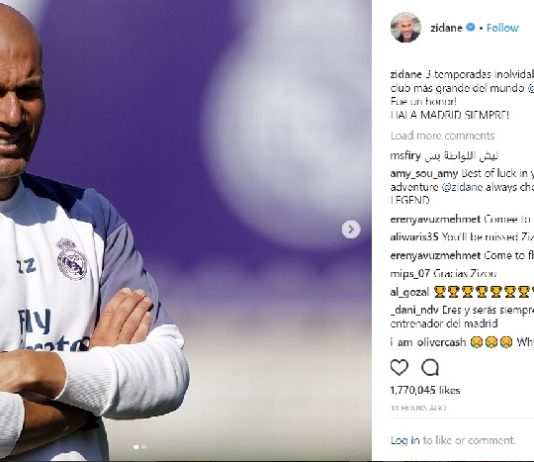Open comments with the speech bubble icon

click(430, 367)
